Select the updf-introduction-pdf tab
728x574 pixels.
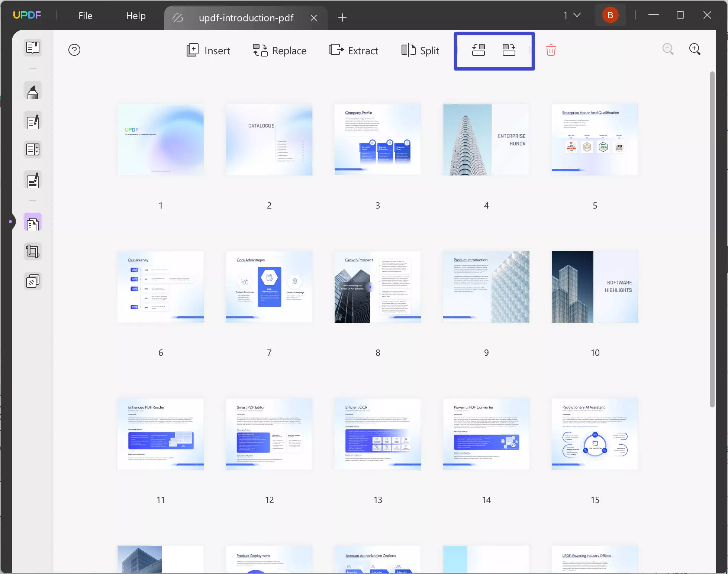pyautogui.click(x=246, y=17)
